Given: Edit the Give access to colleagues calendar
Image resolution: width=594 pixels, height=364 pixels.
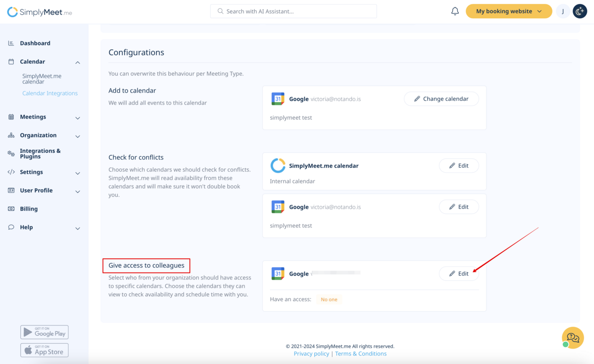Looking at the screenshot, I should coord(458,274).
